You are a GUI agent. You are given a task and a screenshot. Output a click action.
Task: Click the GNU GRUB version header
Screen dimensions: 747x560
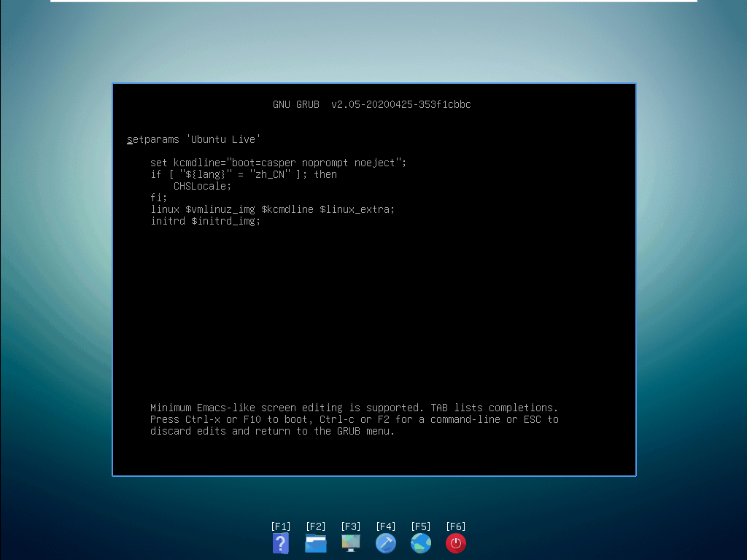371,104
